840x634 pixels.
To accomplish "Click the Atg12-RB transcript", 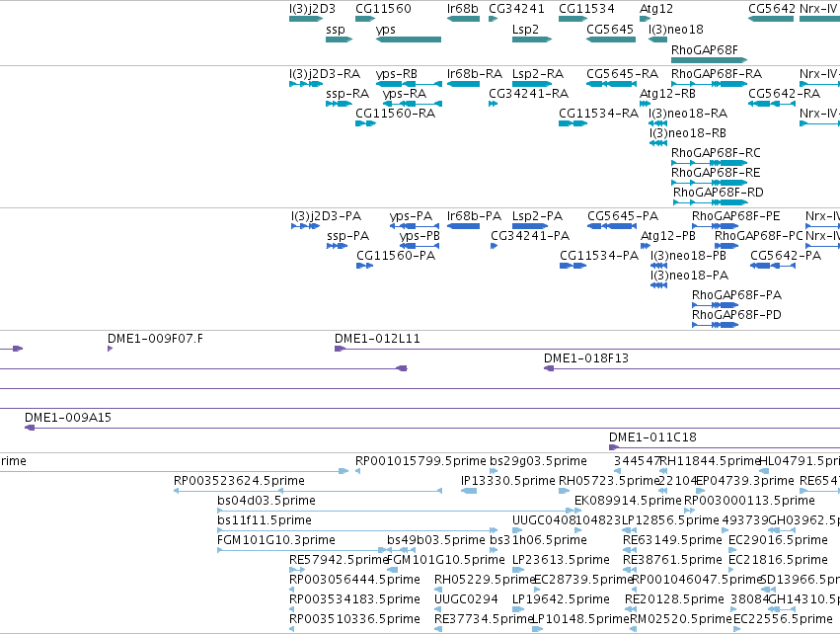I will (x=645, y=104).
